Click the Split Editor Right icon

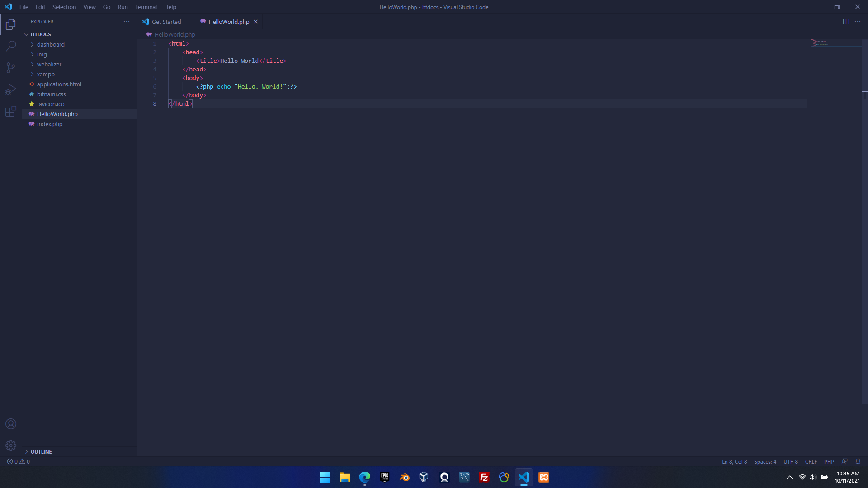[x=846, y=22]
